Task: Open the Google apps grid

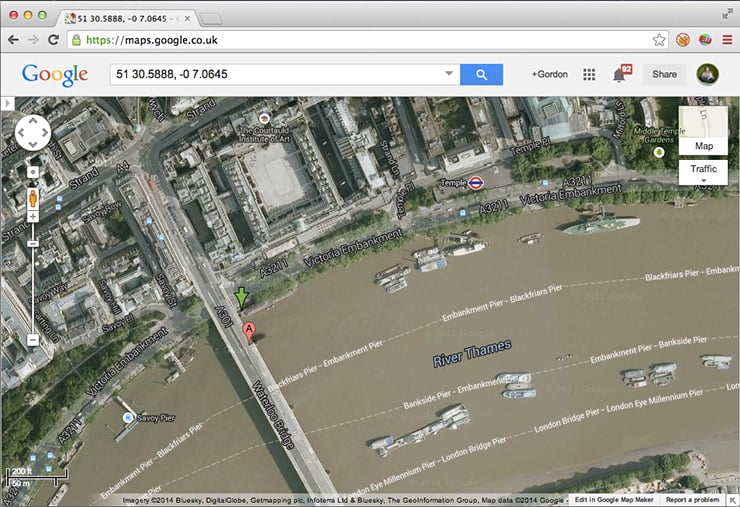Action: [x=589, y=74]
